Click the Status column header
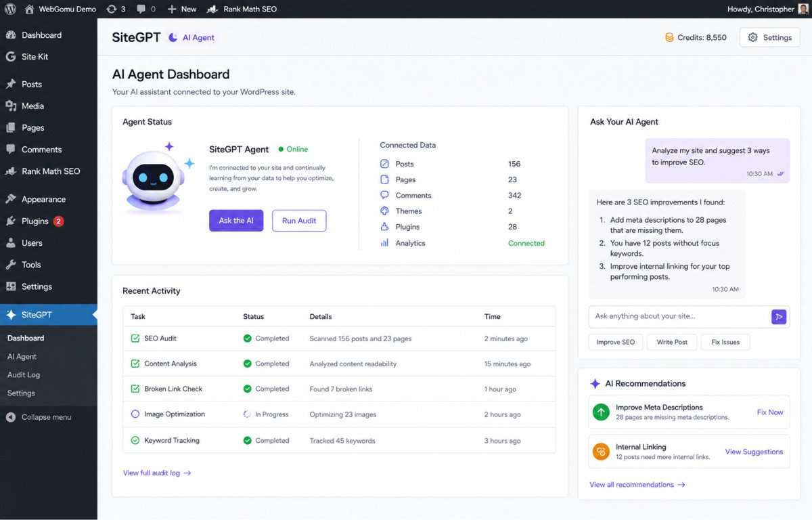The image size is (812, 520). (254, 316)
